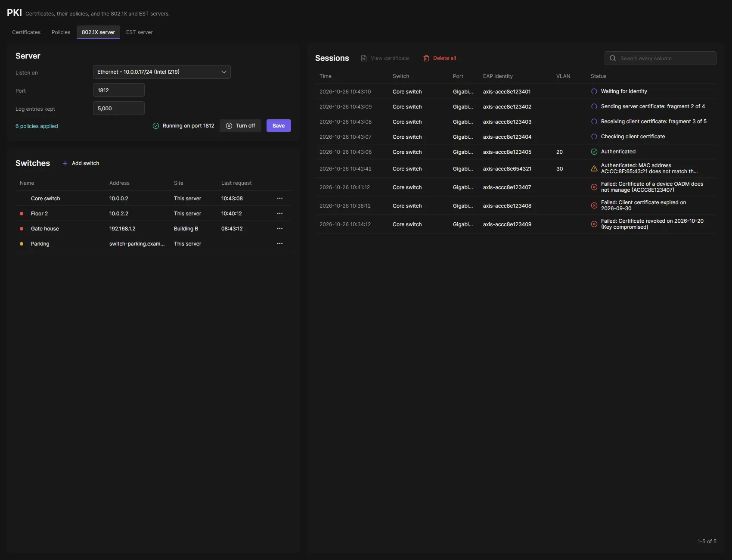Add a new switch
This screenshot has height=560, width=732.
(x=81, y=163)
